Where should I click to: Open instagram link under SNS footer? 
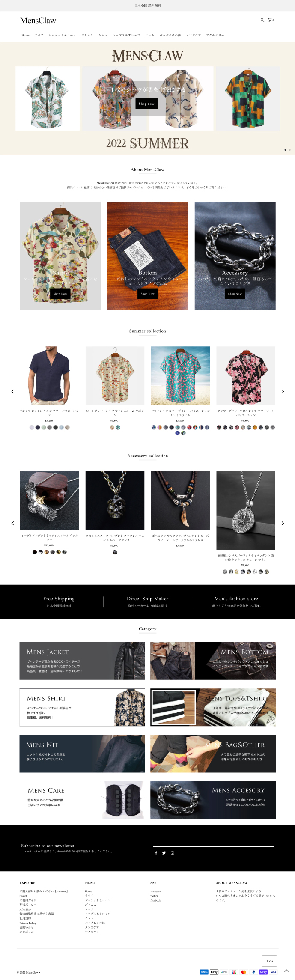[x=156, y=891]
